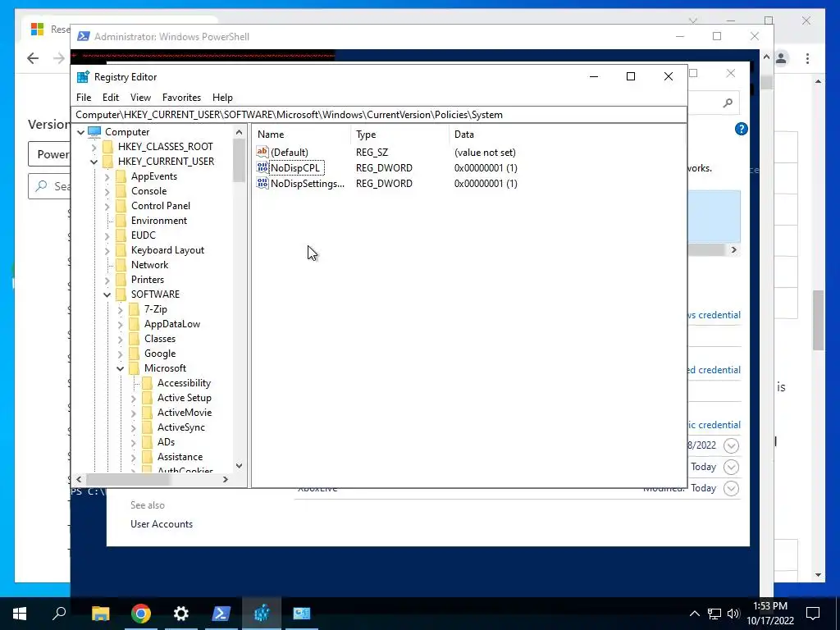The height and width of the screenshot is (630, 840).
Task: Switch to PowerShell from the taskbar
Action: (221, 614)
